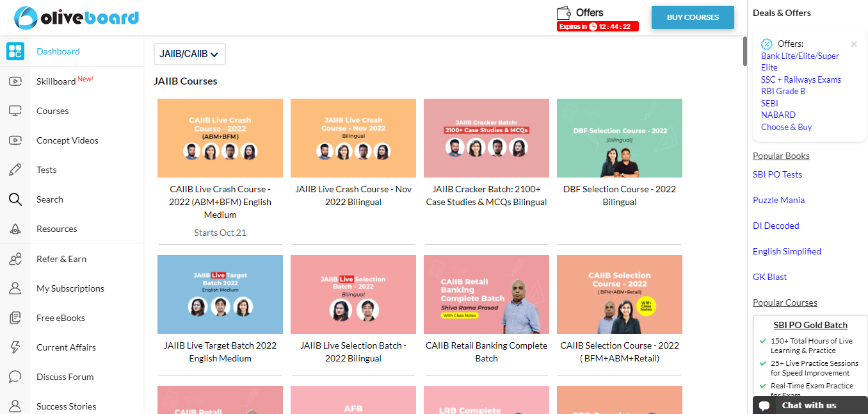
Task: Open Resources in the sidebar
Action: pos(57,229)
